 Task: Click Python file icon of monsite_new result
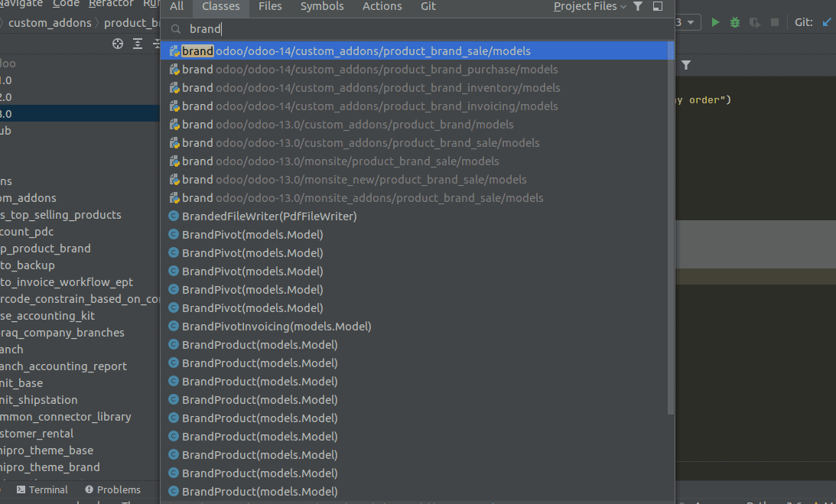pyautogui.click(x=174, y=180)
